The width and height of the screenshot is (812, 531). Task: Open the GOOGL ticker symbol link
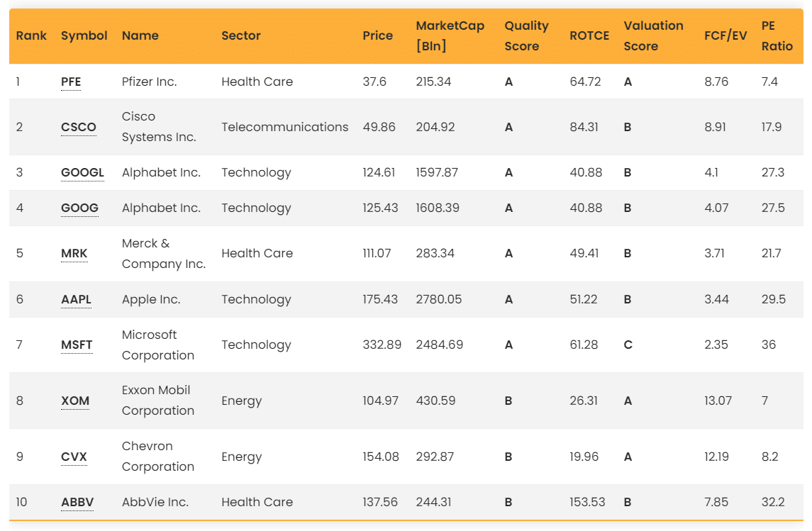(x=82, y=173)
